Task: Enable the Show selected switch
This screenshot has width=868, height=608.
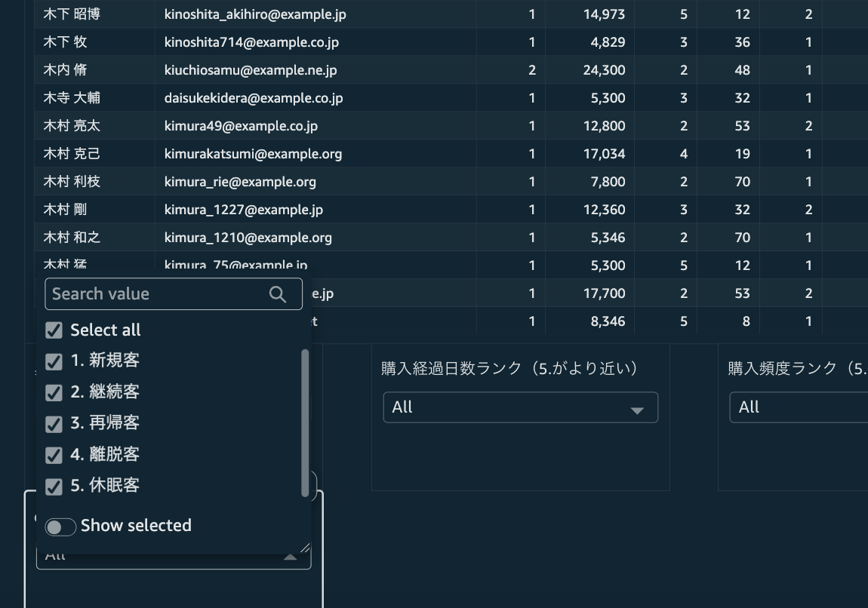Action: [x=60, y=527]
